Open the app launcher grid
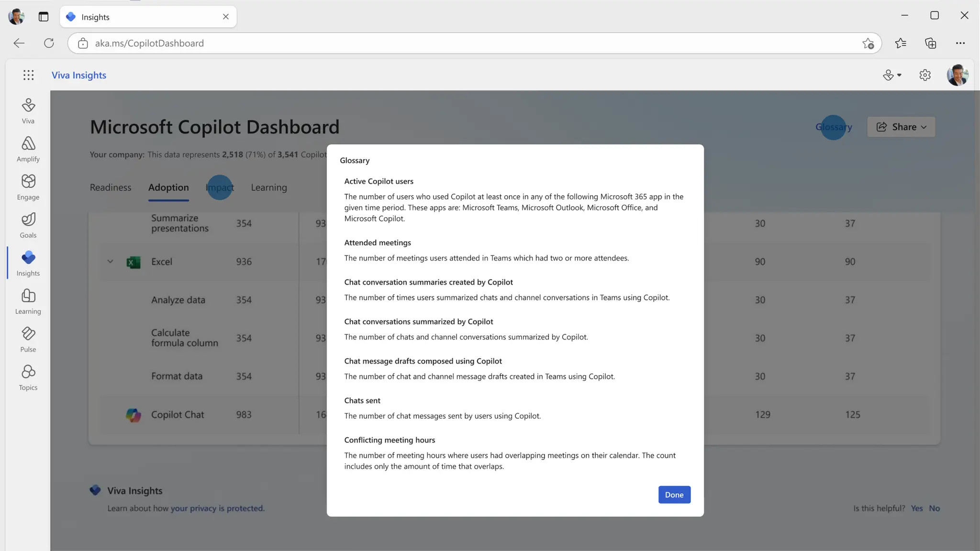This screenshot has width=980, height=551. tap(28, 75)
